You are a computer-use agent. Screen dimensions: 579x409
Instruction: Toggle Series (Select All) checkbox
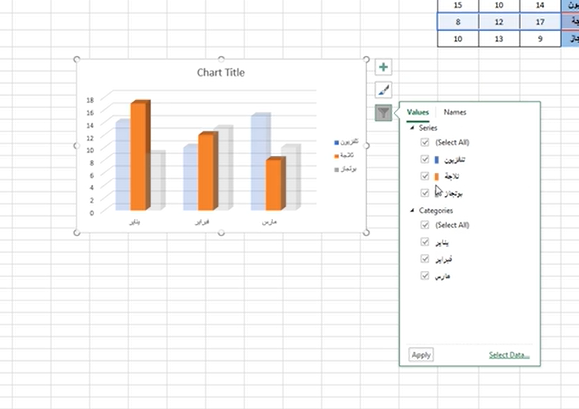tap(425, 142)
